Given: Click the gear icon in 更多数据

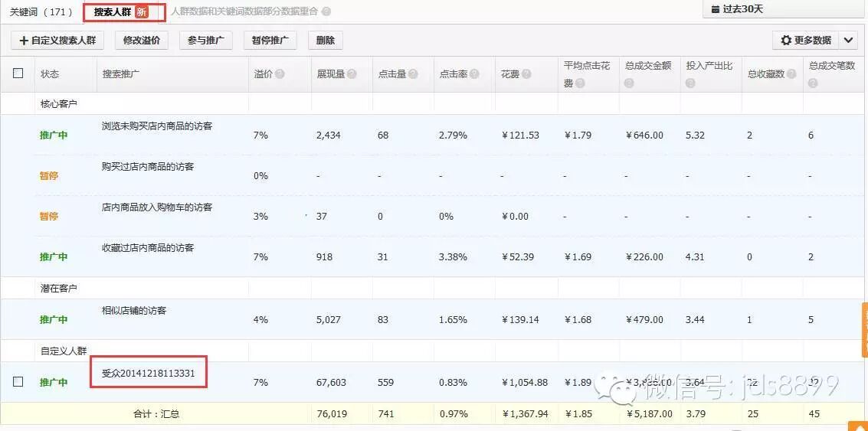Looking at the screenshot, I should (785, 41).
